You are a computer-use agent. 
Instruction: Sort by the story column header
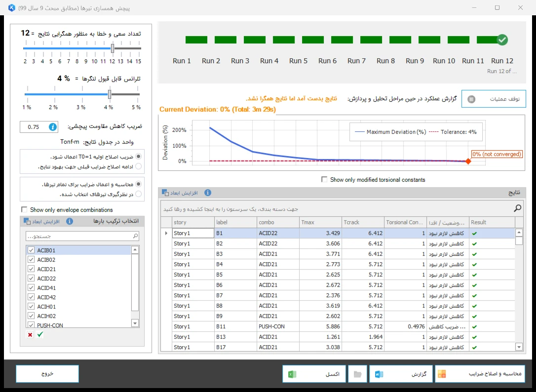click(x=193, y=222)
